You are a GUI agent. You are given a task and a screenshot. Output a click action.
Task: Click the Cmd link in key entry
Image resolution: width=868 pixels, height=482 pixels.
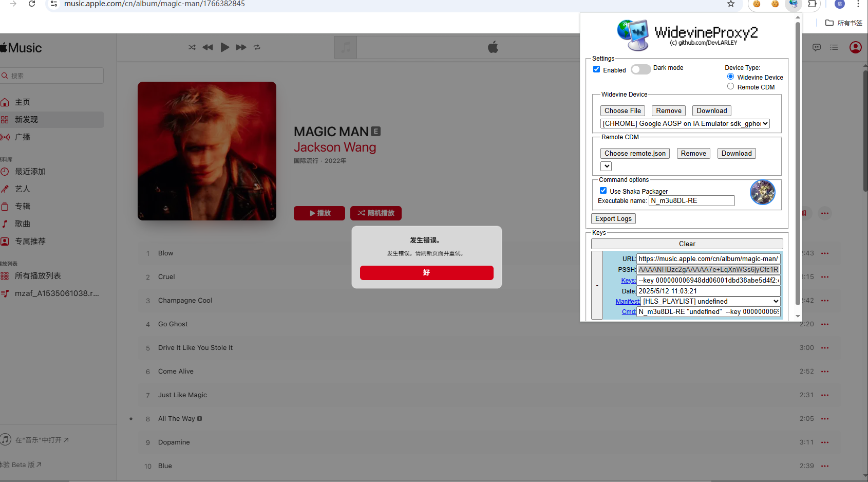(629, 312)
